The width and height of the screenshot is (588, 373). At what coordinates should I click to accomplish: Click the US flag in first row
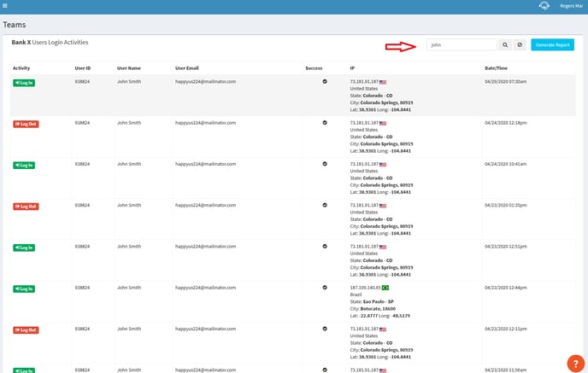pyautogui.click(x=383, y=82)
